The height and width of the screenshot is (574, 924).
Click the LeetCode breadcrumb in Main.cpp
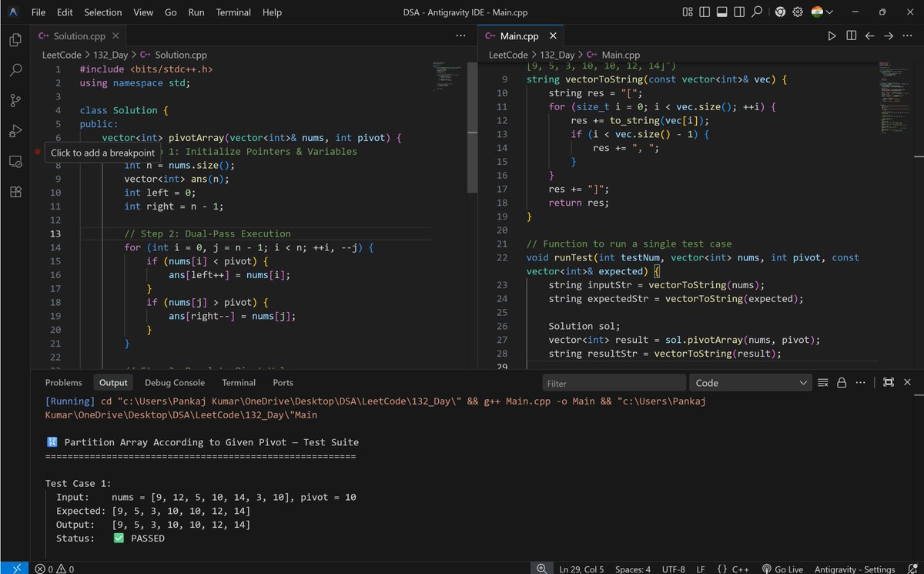(x=508, y=55)
